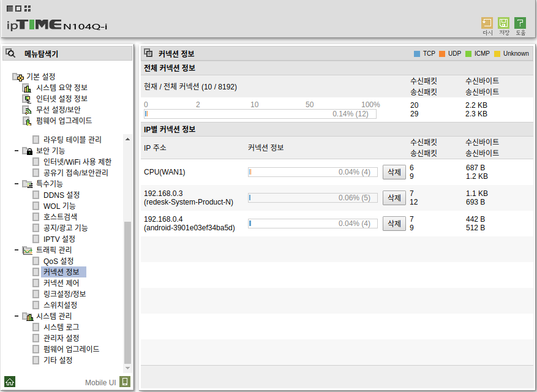Viewport: 537px width, 392px height.
Task: Click the 트래픽 관리 graph folder icon
Action: tap(28, 250)
